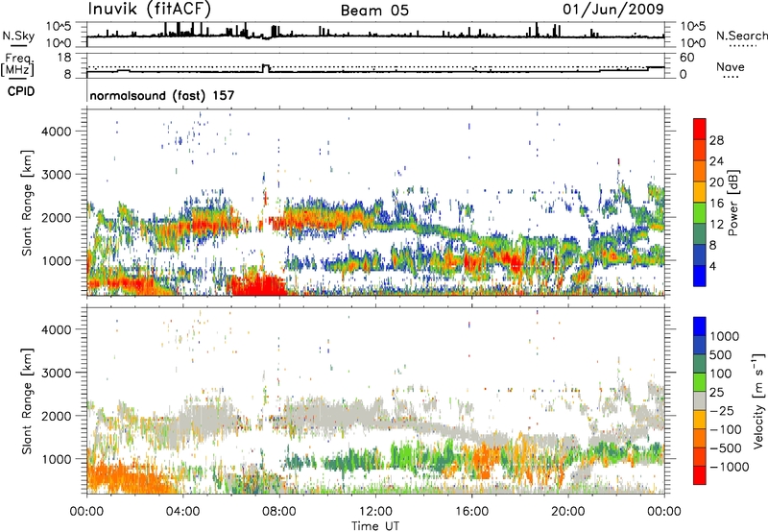Click the "20:00" time tick label
The height and width of the screenshot is (532, 768).
click(x=567, y=512)
